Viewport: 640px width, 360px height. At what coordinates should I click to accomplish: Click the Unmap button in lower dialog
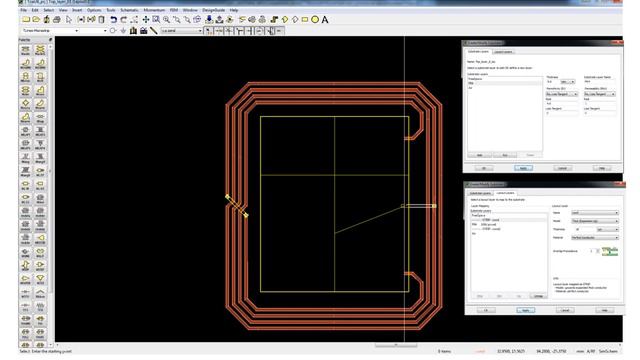coord(538,296)
